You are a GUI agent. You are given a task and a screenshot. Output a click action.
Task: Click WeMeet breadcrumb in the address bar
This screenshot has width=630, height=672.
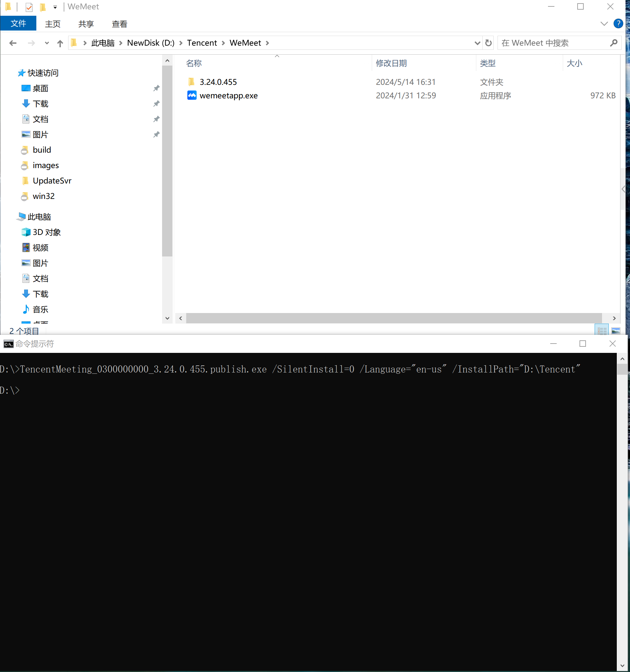[245, 43]
